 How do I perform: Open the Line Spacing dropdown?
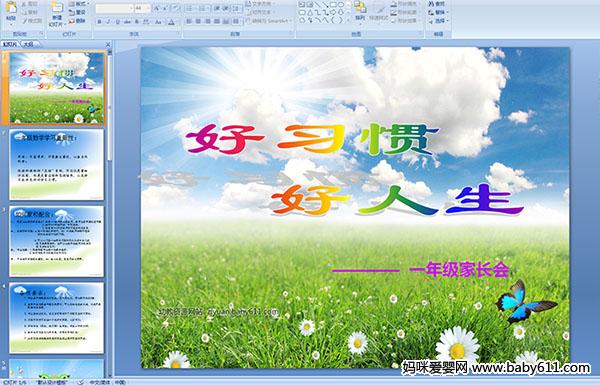[x=236, y=8]
